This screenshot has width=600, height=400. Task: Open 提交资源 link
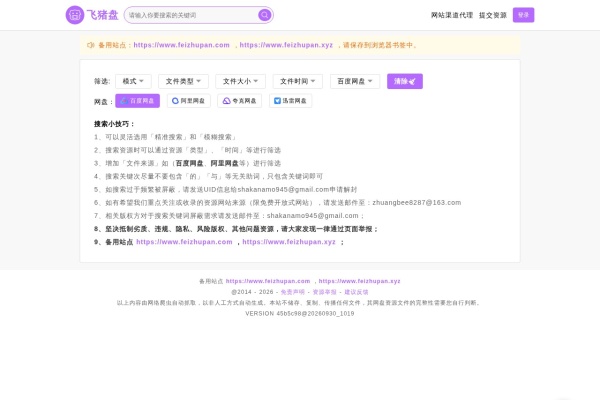pos(493,15)
